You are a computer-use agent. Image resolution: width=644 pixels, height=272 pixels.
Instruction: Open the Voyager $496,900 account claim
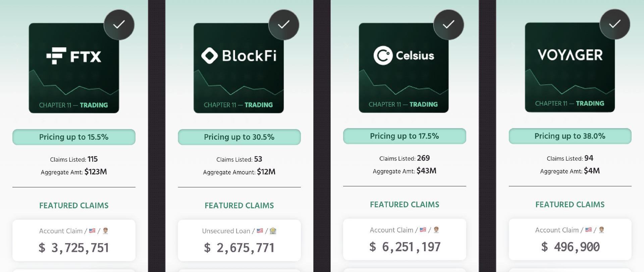pos(570,239)
